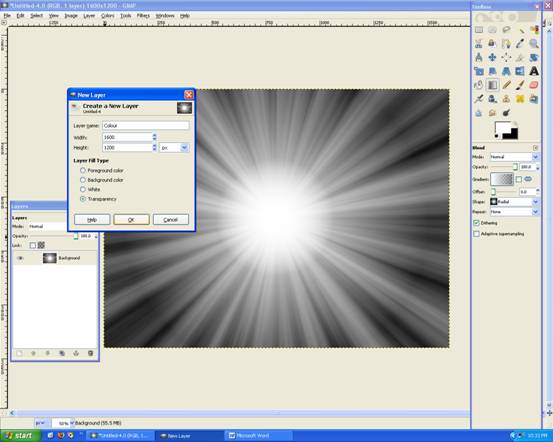Screen dimensions: 553x442
Task: Select the Move tool
Action: pyautogui.click(x=492, y=57)
